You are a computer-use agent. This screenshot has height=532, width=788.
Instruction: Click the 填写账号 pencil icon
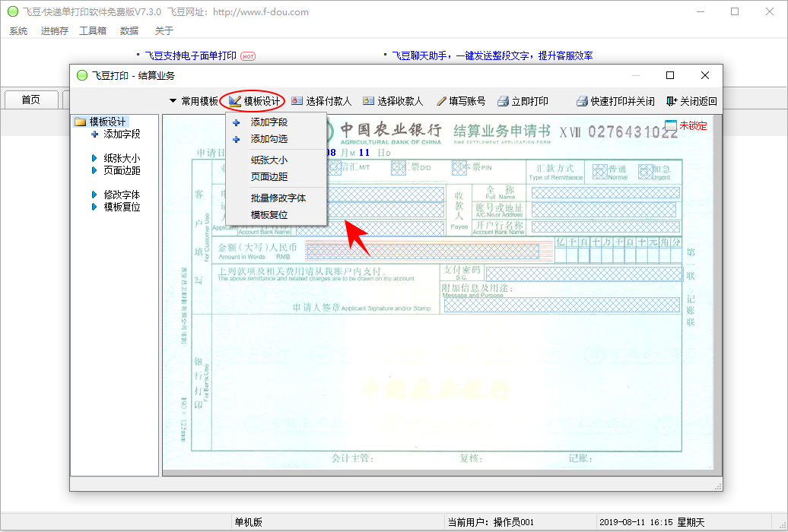coord(441,102)
